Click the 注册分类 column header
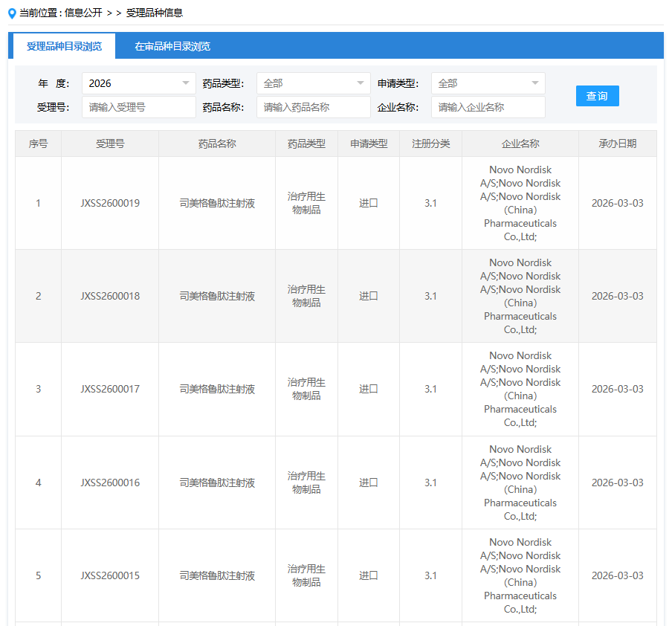This screenshot has width=672, height=626. pyautogui.click(x=430, y=143)
